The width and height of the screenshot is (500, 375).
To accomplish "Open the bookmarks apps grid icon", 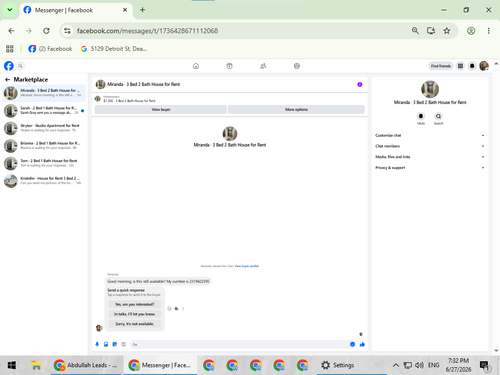I will 10,49.
